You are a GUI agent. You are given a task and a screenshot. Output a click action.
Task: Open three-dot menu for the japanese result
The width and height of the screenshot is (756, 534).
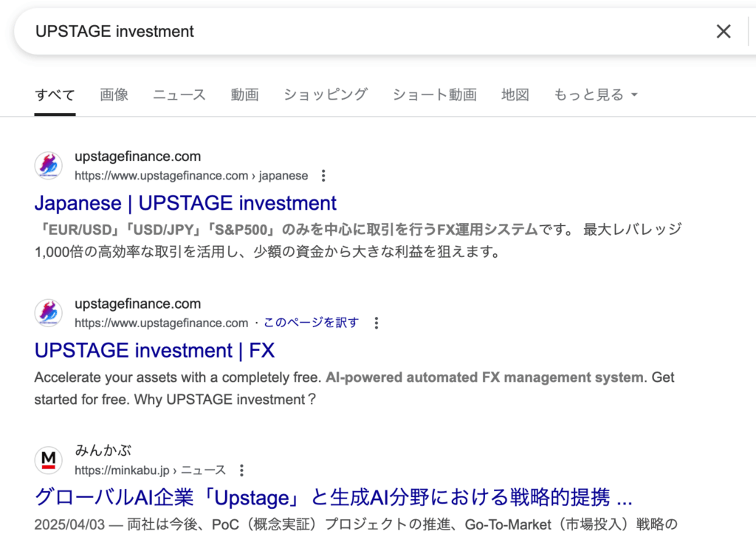coord(323,176)
